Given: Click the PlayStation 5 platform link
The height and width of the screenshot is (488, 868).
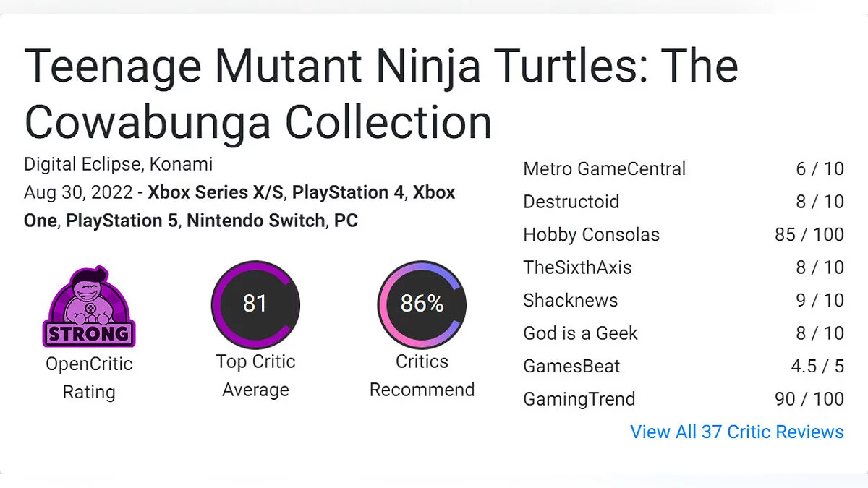Looking at the screenshot, I should [122, 221].
